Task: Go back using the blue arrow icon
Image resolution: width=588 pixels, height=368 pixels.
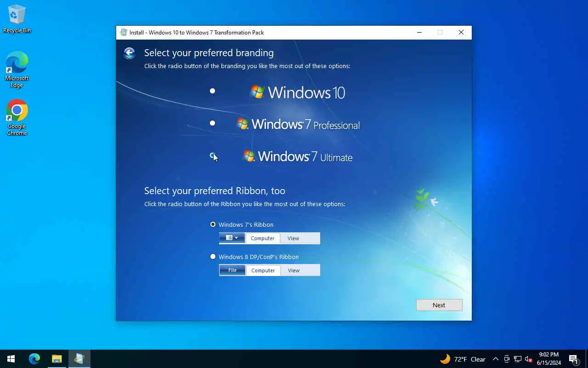Action: [129, 53]
